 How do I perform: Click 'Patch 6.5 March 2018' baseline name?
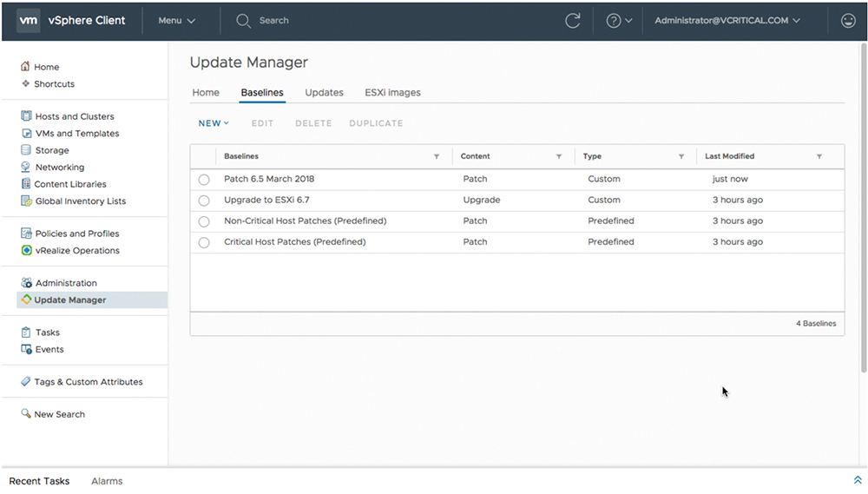pos(269,179)
